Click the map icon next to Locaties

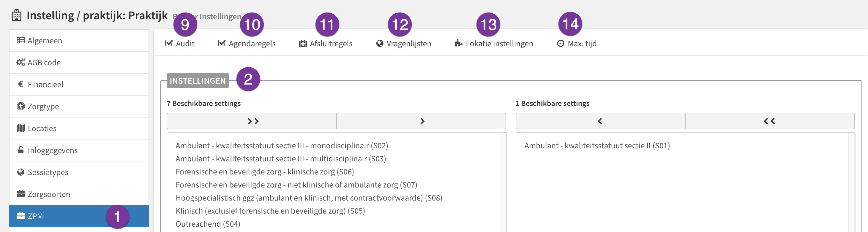pyautogui.click(x=20, y=128)
